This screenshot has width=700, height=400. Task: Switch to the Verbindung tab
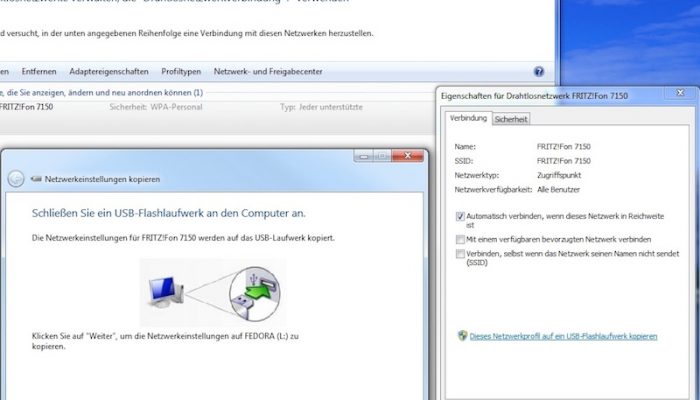[468, 118]
